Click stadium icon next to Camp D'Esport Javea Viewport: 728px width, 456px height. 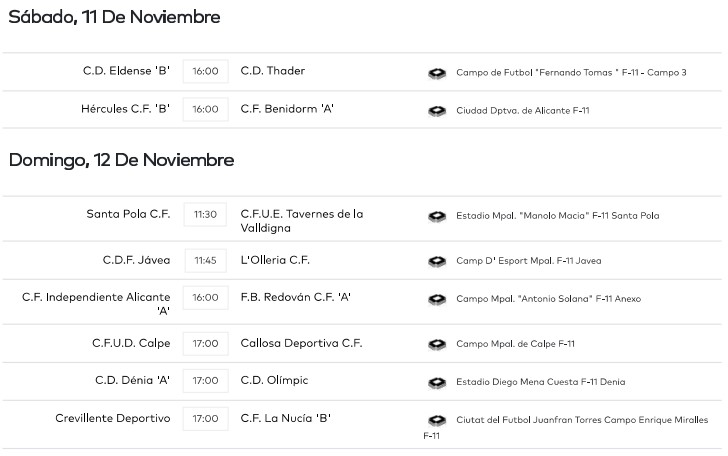pyautogui.click(x=436, y=261)
